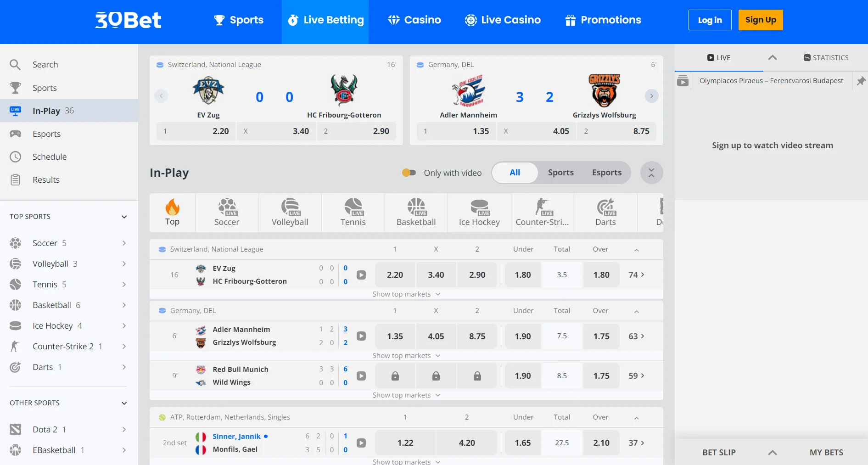Open the Live Casino navigation tab
This screenshot has height=465, width=868.
coord(503,20)
